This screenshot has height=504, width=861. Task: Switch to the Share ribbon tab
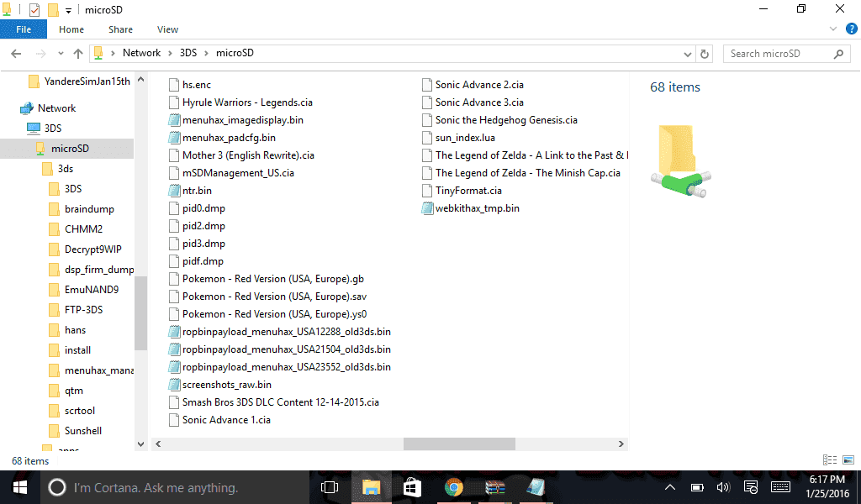pyautogui.click(x=120, y=29)
